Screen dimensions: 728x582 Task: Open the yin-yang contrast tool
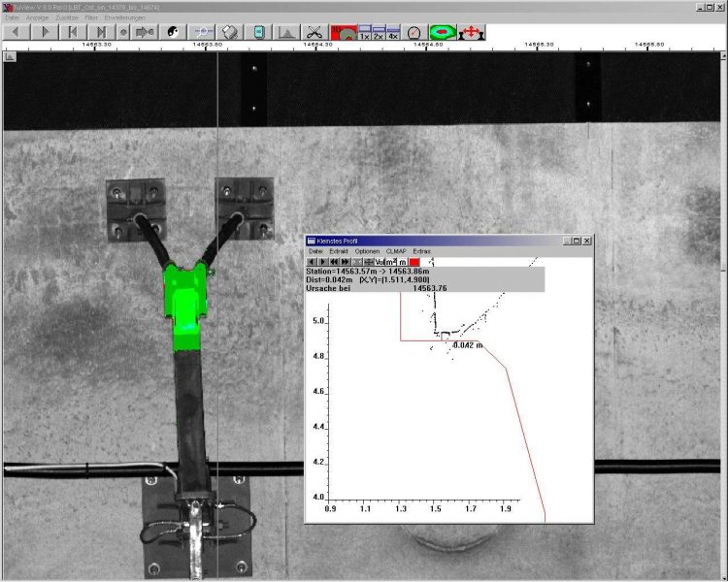coord(175,32)
